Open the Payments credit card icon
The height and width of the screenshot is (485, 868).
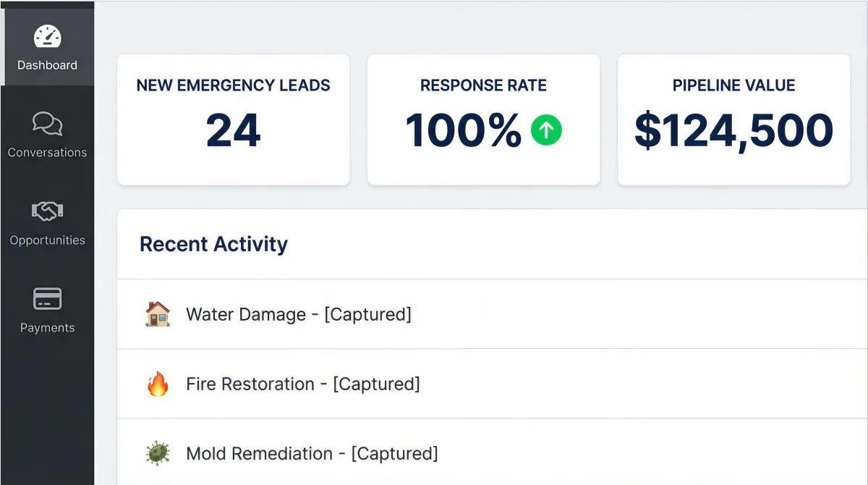click(x=48, y=299)
